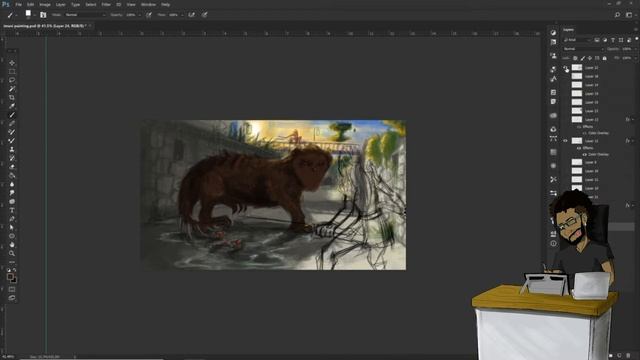The height and width of the screenshot is (360, 640).
Task: Filter layers by type layers icon
Action: 613,40
